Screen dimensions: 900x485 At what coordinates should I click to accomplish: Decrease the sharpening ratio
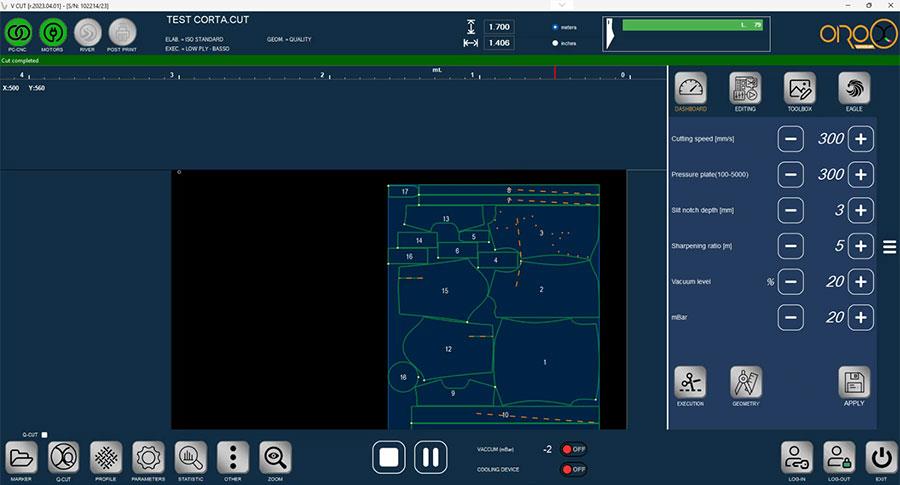(790, 246)
